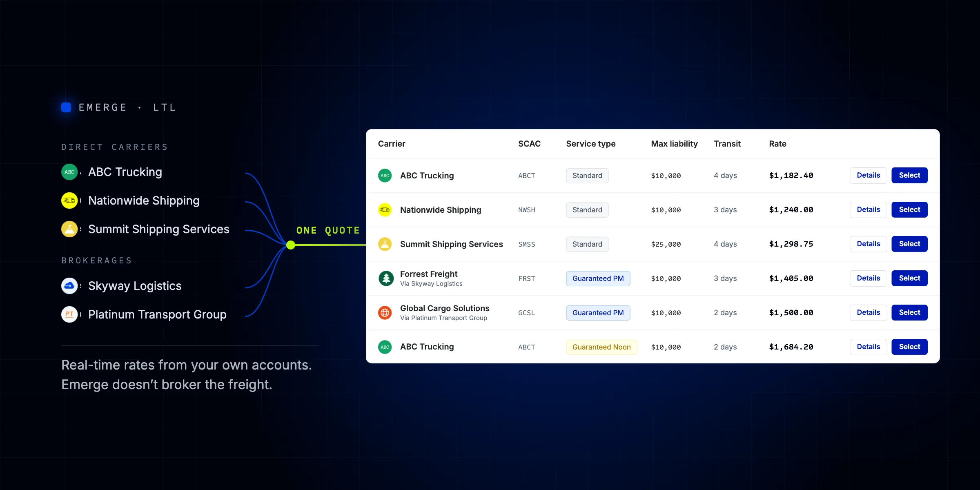This screenshot has height=490, width=980.
Task: Select the Forrest Freight $1,405.00 quote
Action: [x=909, y=278]
